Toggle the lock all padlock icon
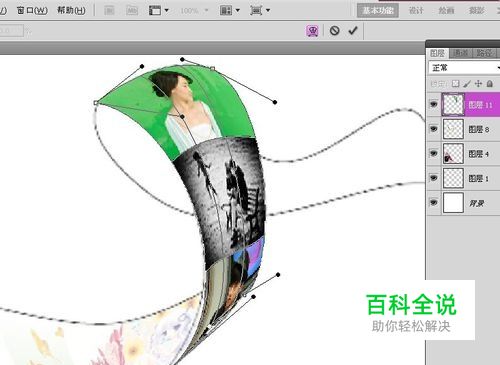This screenshot has width=500, height=365. [x=489, y=84]
